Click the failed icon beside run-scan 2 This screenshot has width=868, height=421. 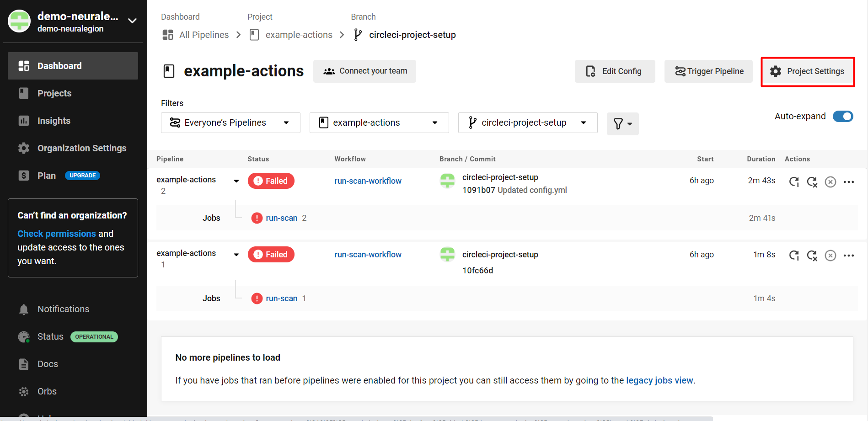pos(257,218)
